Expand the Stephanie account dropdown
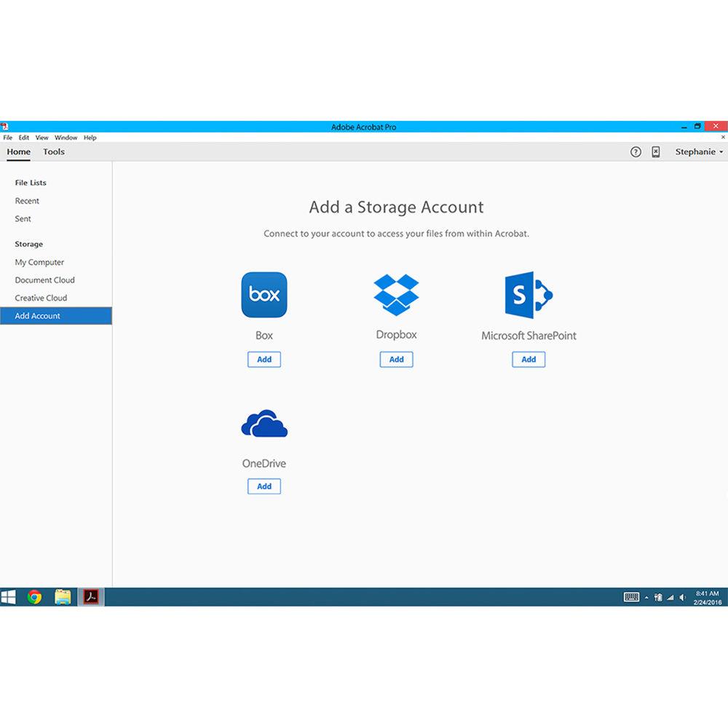The width and height of the screenshot is (728, 728). [x=699, y=152]
